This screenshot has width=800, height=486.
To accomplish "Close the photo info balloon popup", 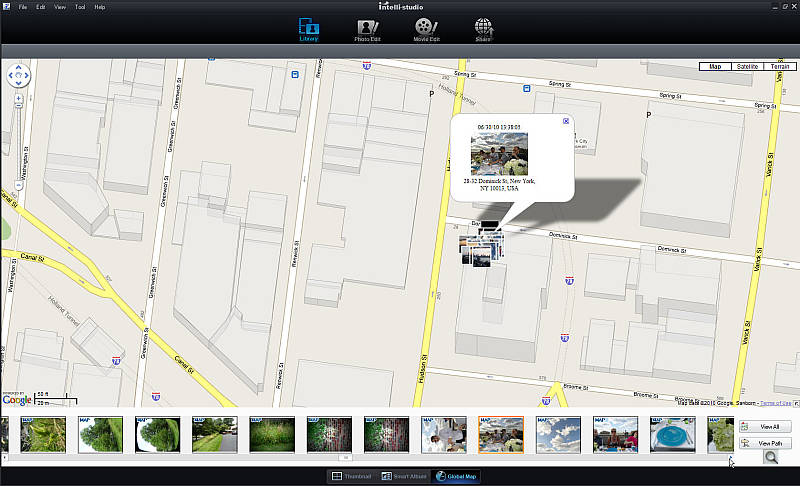I will pos(566,121).
